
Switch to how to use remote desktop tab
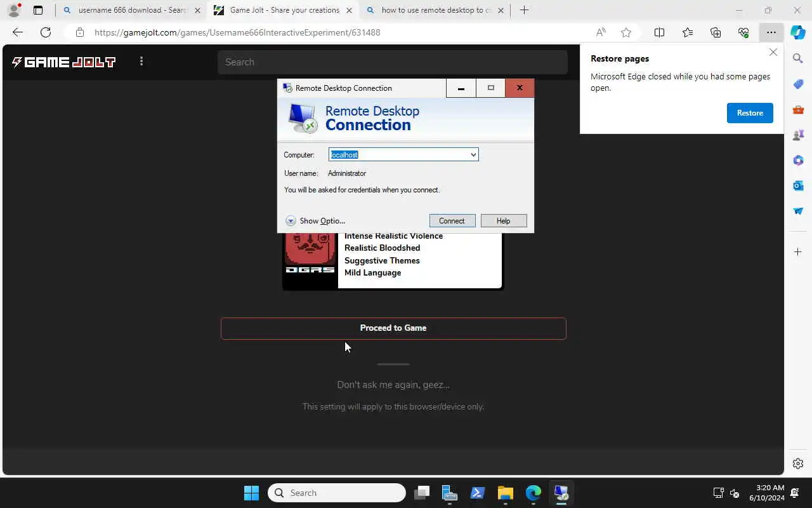pos(436,10)
